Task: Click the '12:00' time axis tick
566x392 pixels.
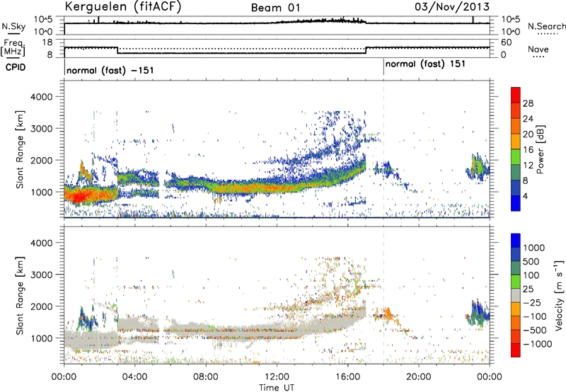Action: (277, 377)
